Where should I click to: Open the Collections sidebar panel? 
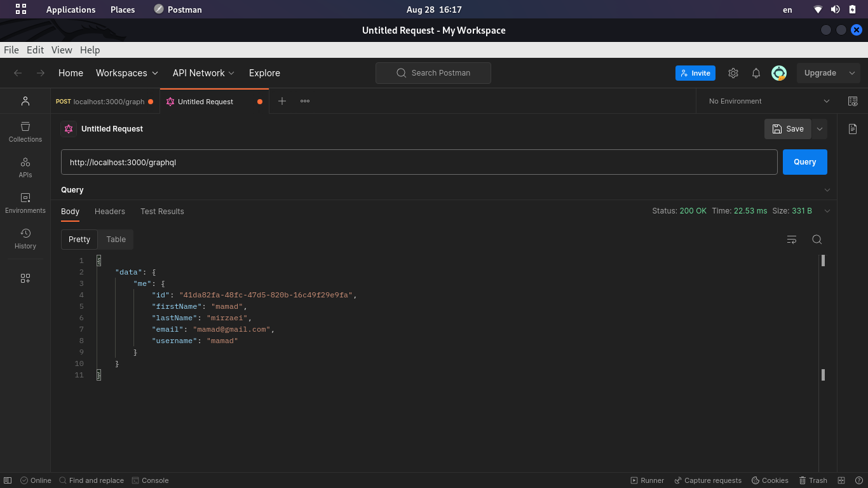click(25, 132)
